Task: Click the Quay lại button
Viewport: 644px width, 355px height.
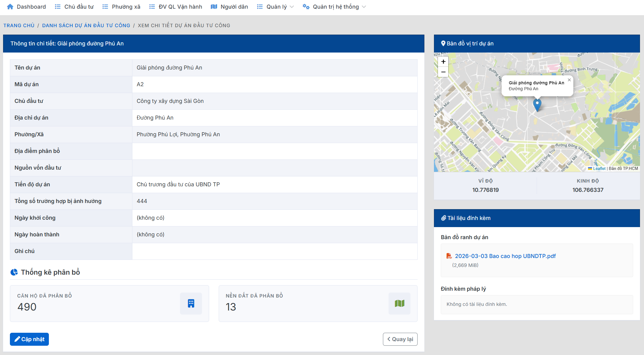Action: 400,339
